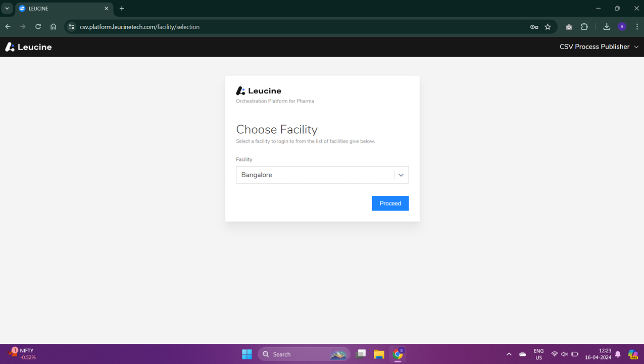The image size is (644, 364).
Task: Go to browser home page icon
Action: (x=53, y=27)
